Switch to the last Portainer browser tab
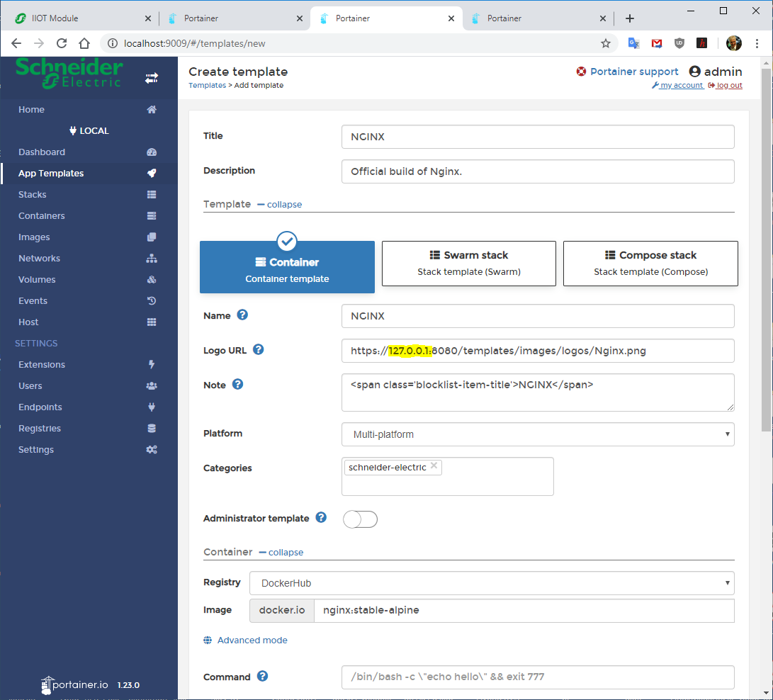The width and height of the screenshot is (773, 700). 538,18
